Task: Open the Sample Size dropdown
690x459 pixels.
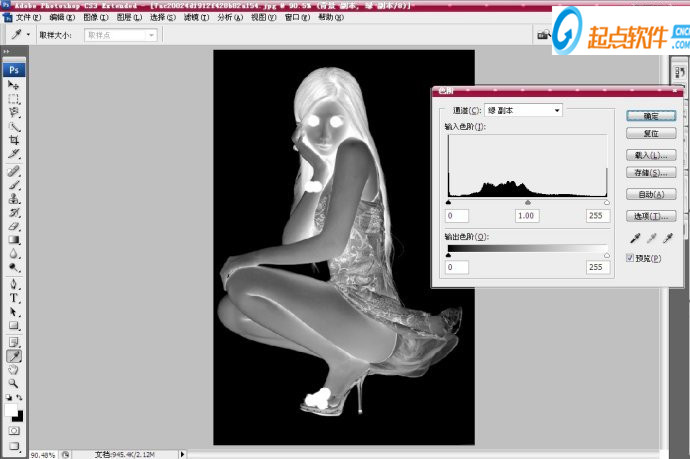Action: (120, 35)
